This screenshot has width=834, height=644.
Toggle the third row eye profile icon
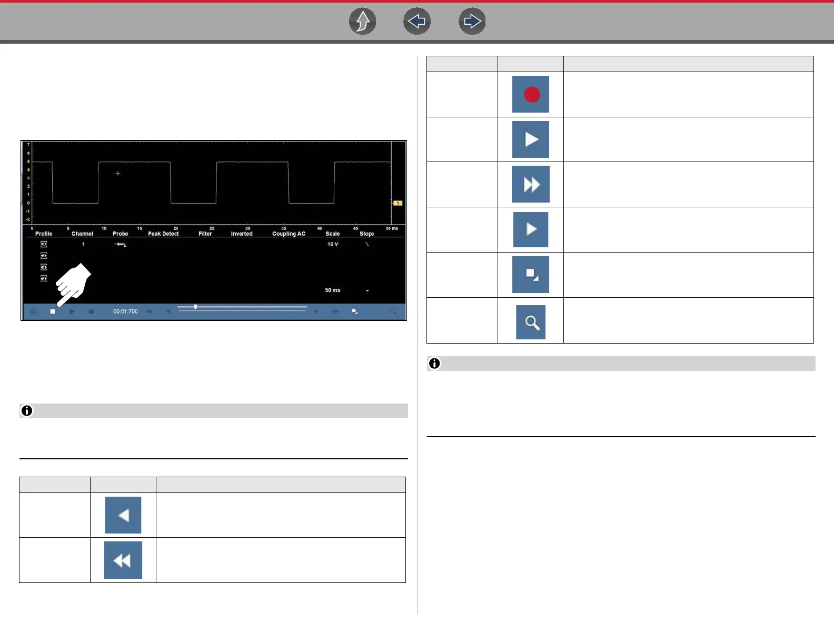(x=44, y=267)
